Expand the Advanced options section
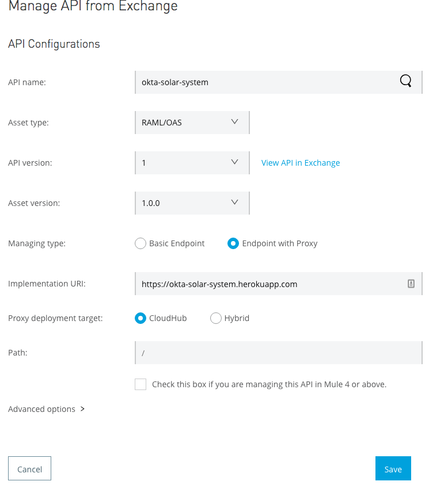 pos(47,409)
